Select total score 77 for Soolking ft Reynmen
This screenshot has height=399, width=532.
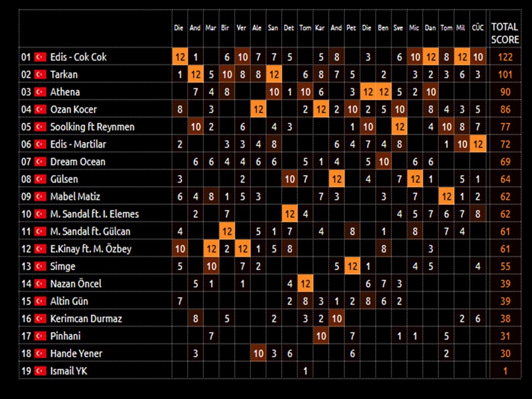505,126
